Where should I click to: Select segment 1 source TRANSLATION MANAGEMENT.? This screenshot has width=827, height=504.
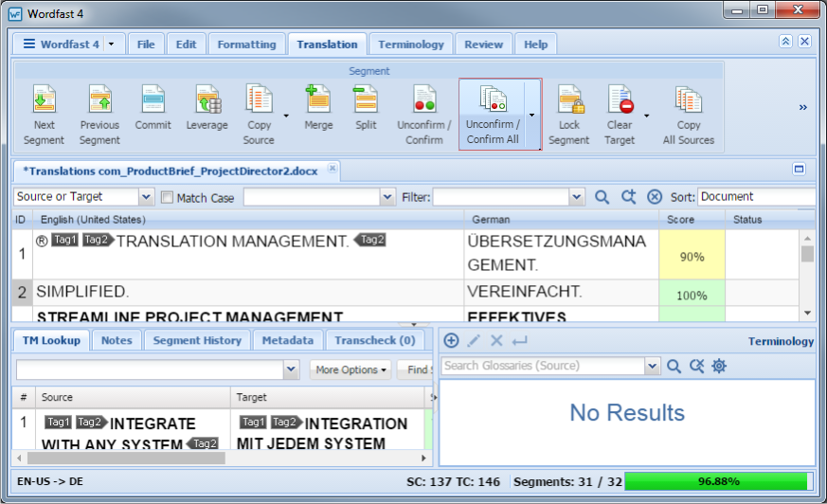click(248, 255)
